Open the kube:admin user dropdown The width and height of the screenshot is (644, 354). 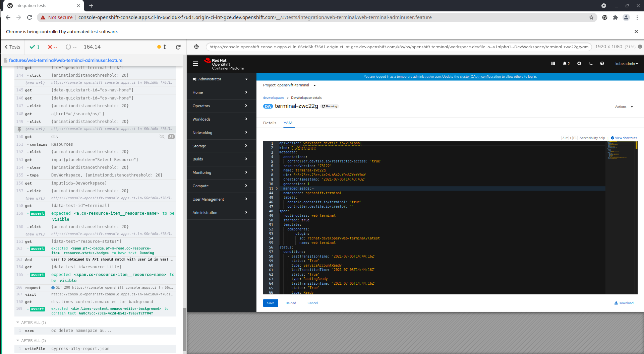626,64
